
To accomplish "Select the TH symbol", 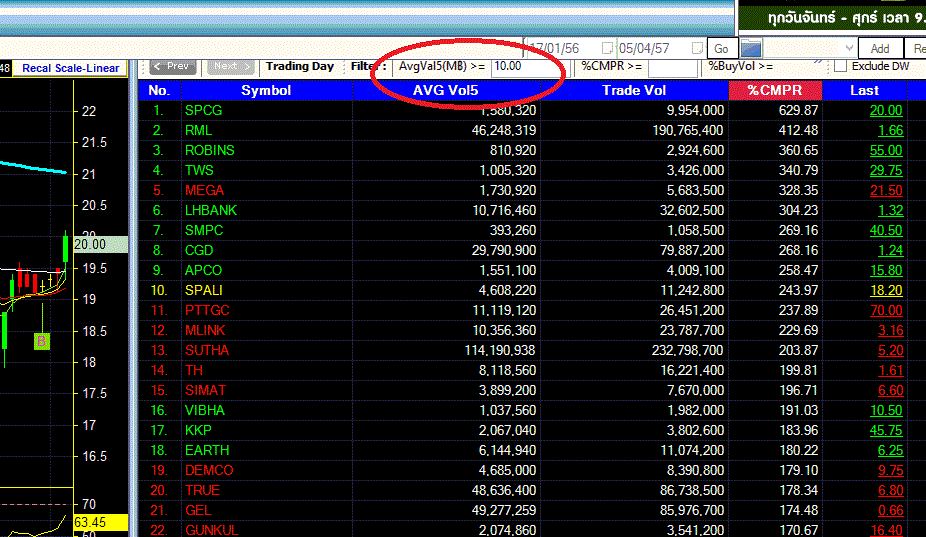I will click(194, 370).
